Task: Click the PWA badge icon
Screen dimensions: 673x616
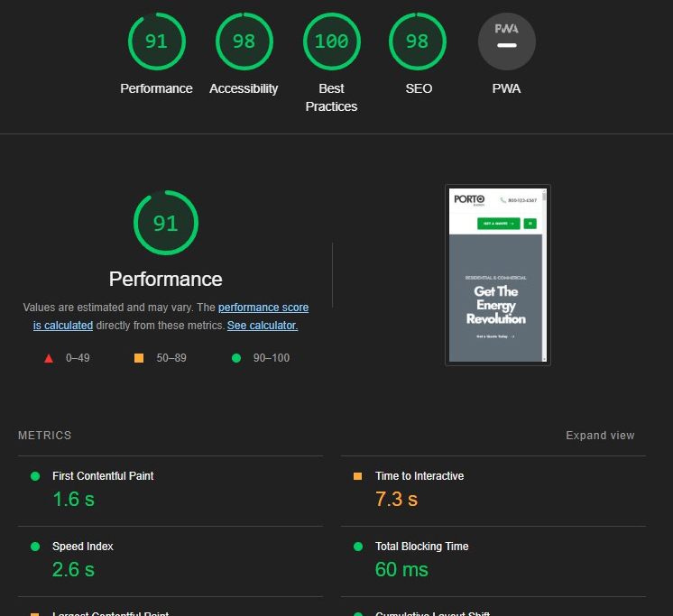Action: 506,41
